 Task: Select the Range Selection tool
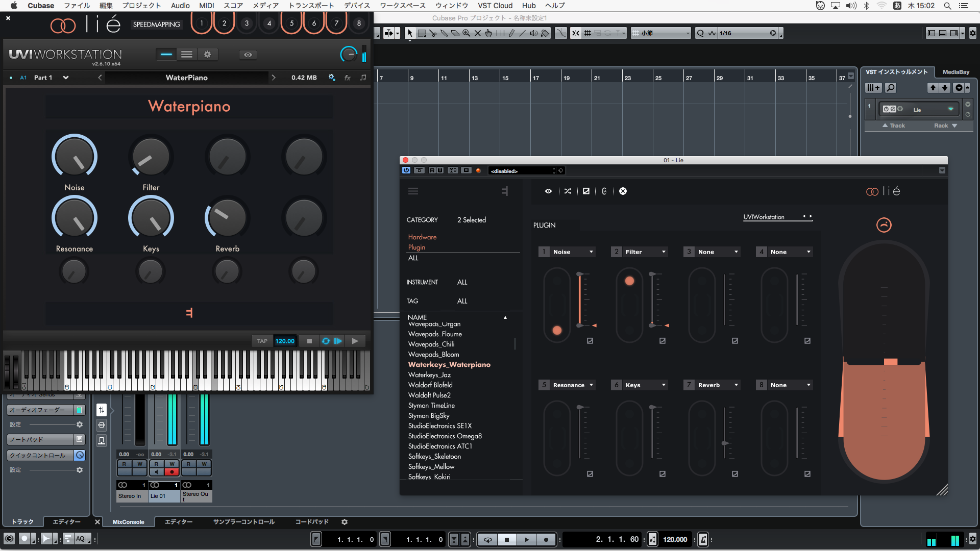coord(422,33)
